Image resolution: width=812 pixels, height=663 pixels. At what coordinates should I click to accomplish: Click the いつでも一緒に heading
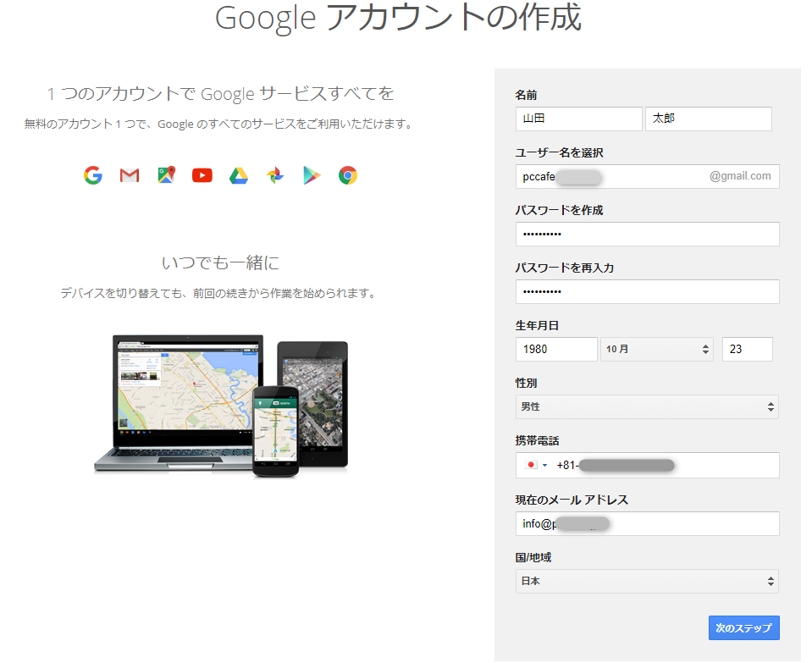[221, 262]
